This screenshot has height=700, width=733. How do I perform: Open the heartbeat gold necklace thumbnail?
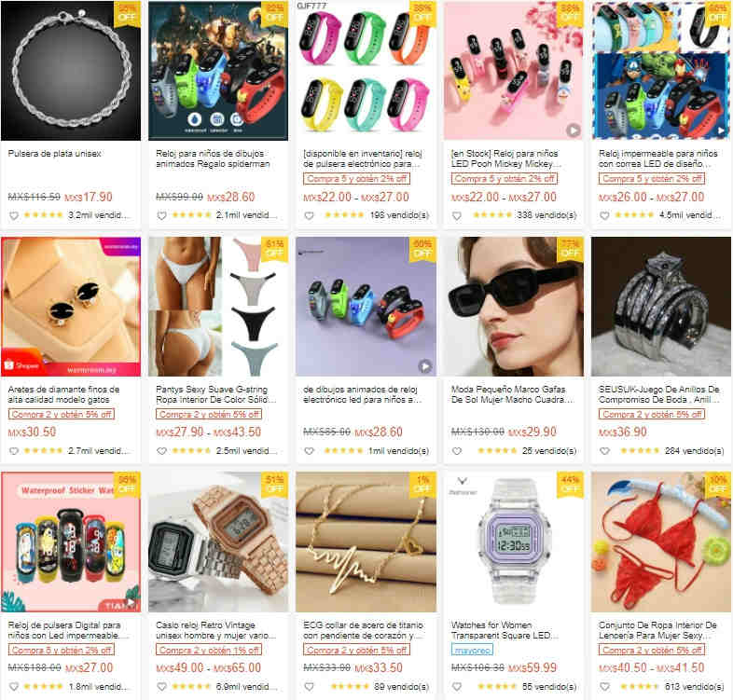[366, 542]
